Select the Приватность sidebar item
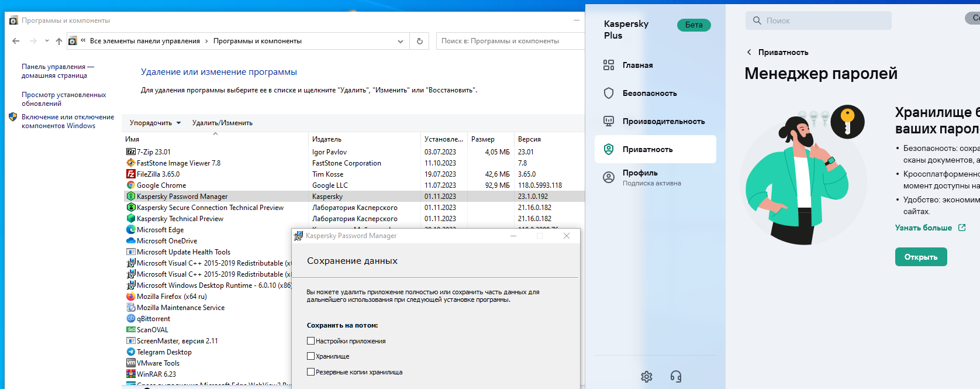 coord(655,149)
